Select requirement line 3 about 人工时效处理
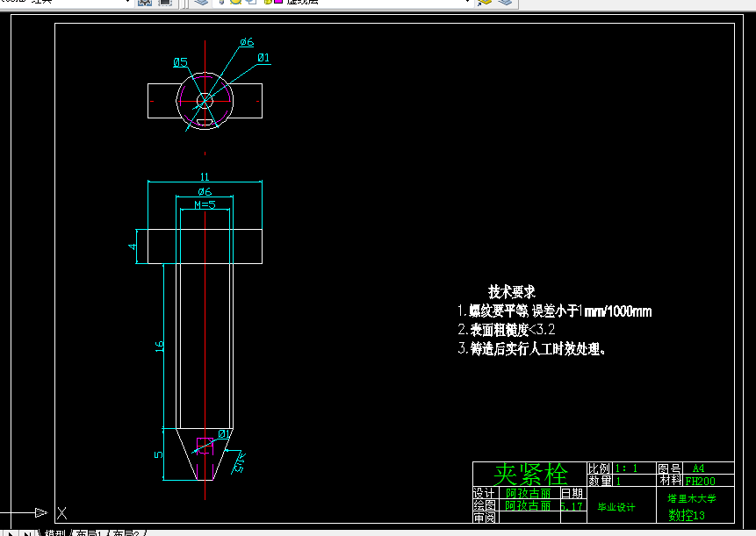 click(531, 348)
